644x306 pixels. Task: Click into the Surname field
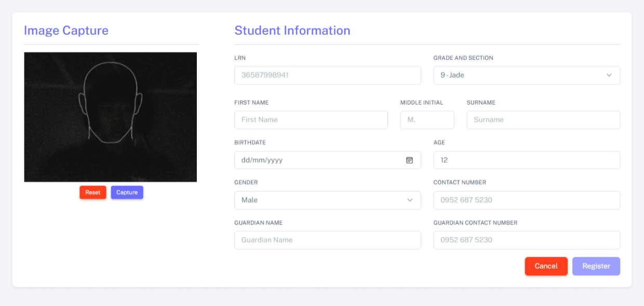(543, 120)
